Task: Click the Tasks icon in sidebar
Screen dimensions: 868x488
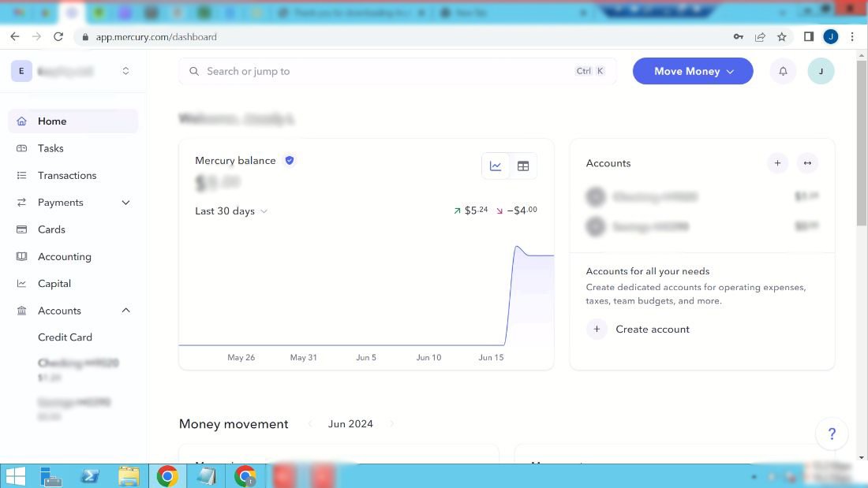Action: pos(21,148)
